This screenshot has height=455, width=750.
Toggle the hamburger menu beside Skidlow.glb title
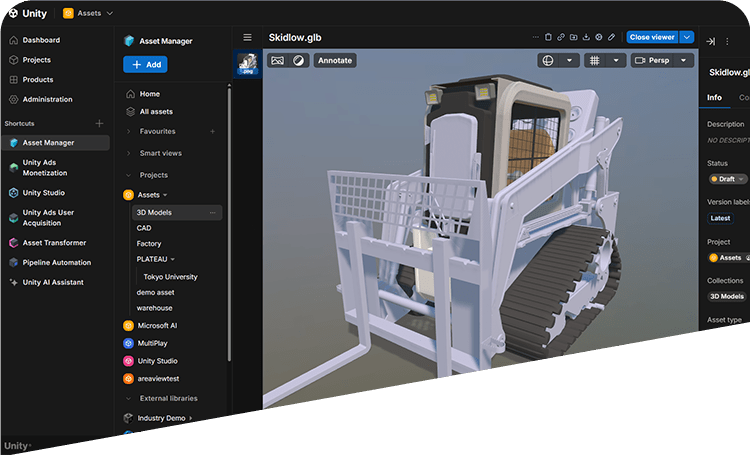247,37
